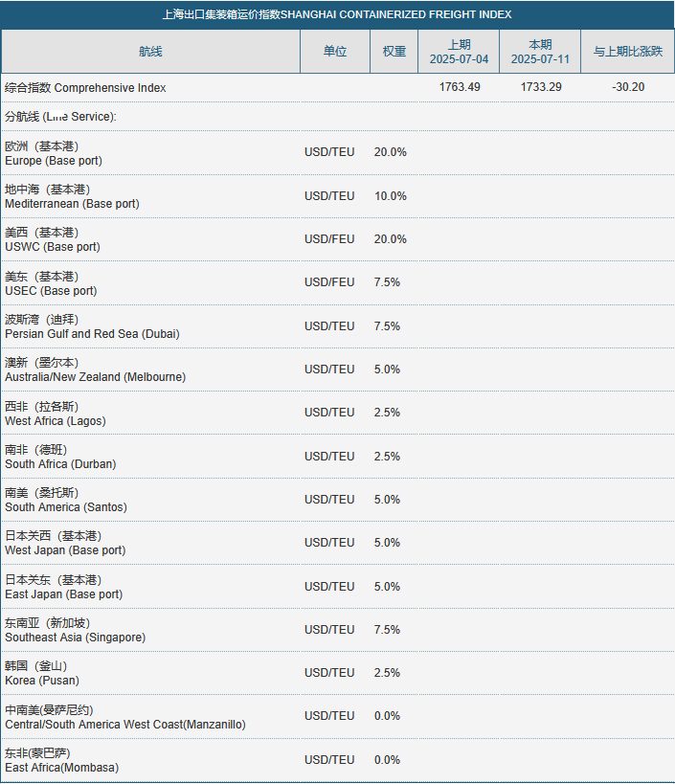Select the Europe (Base port) row
Viewport: 675px width, 784px height.
337,153
